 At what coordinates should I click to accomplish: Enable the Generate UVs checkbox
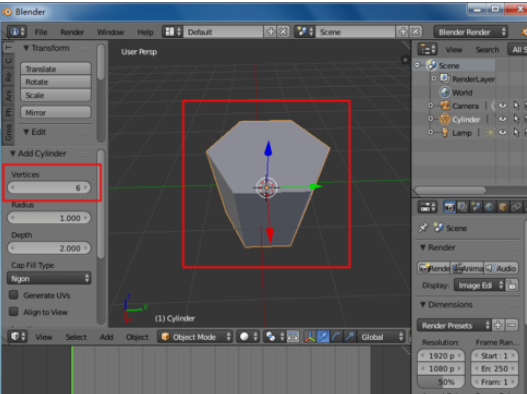pos(14,295)
